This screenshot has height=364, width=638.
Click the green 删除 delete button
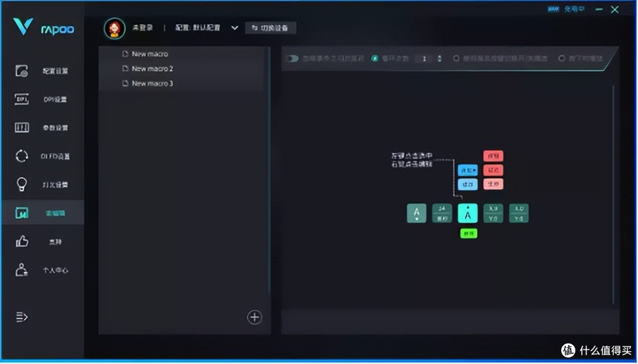pyautogui.click(x=468, y=234)
